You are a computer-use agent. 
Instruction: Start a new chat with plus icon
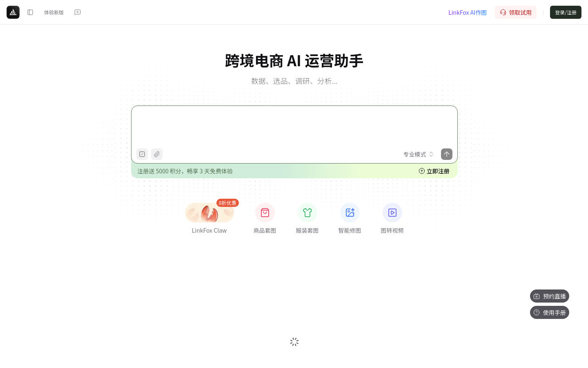[78, 12]
